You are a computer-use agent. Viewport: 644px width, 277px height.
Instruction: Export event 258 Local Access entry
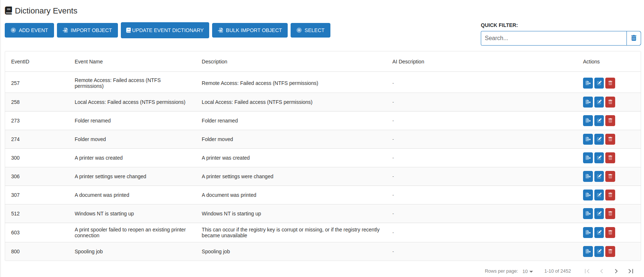[588, 102]
